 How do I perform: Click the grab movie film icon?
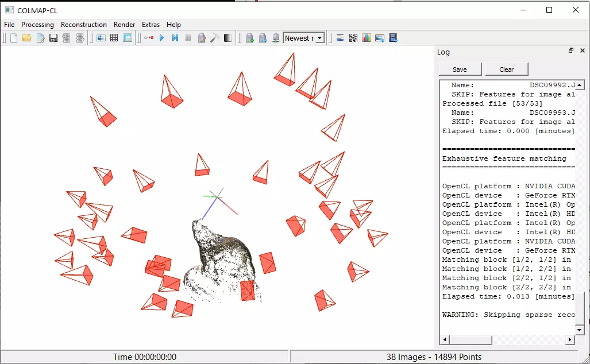click(393, 38)
